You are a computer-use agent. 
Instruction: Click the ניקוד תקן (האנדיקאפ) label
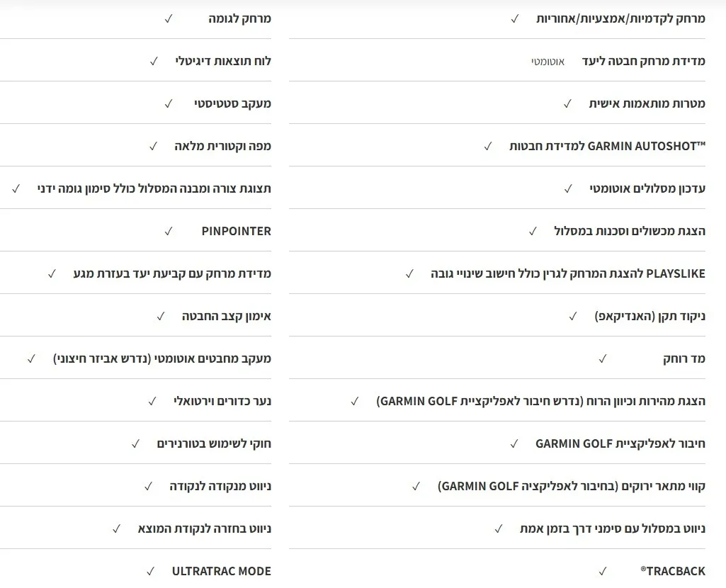650,316
